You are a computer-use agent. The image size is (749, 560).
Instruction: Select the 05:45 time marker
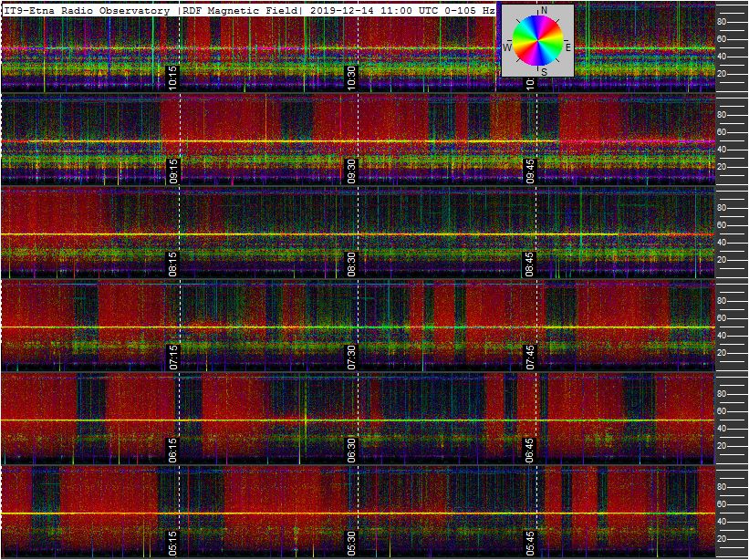(530, 544)
